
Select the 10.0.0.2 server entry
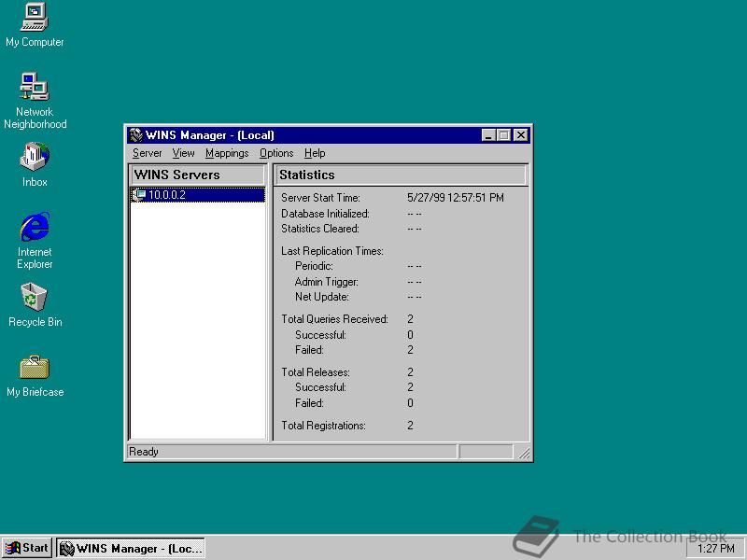point(198,195)
